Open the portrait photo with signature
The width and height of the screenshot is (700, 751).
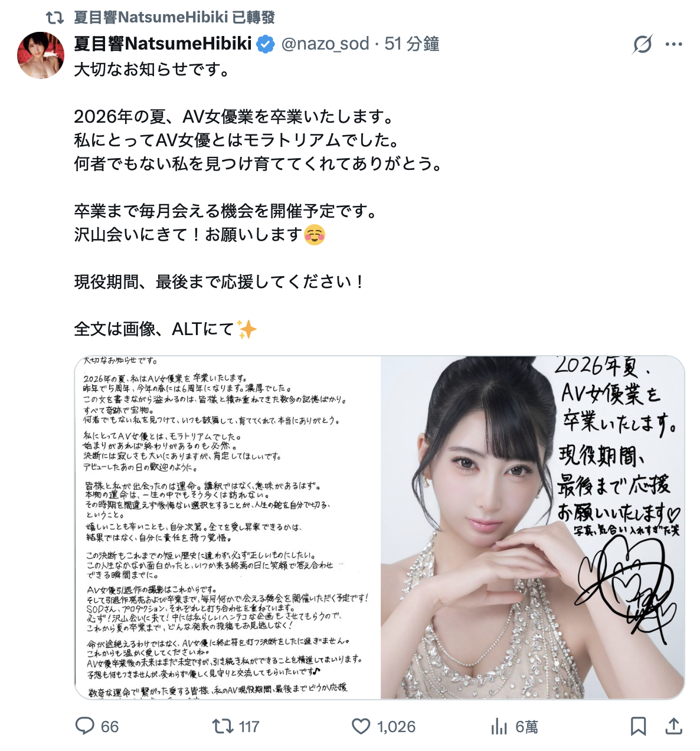tap(532, 527)
